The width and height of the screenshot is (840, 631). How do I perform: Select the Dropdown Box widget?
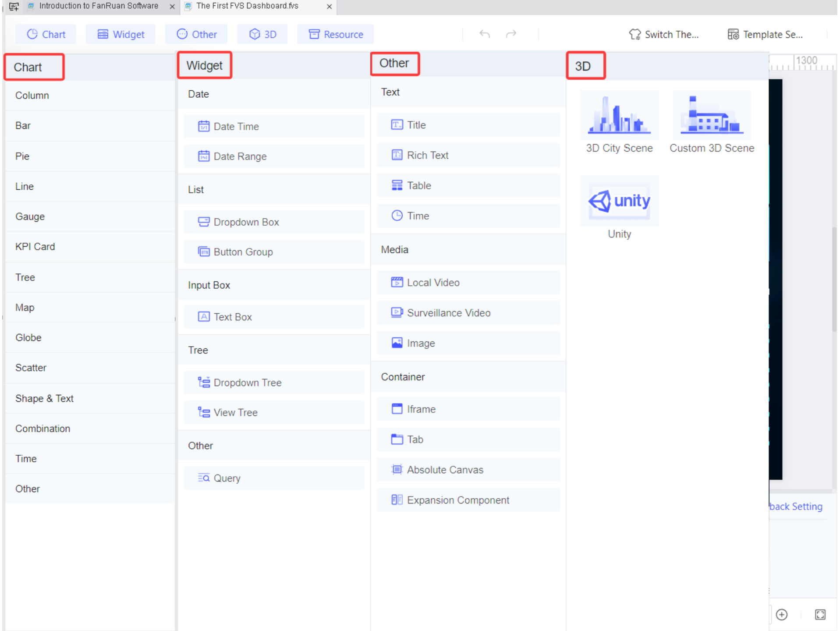pos(246,222)
